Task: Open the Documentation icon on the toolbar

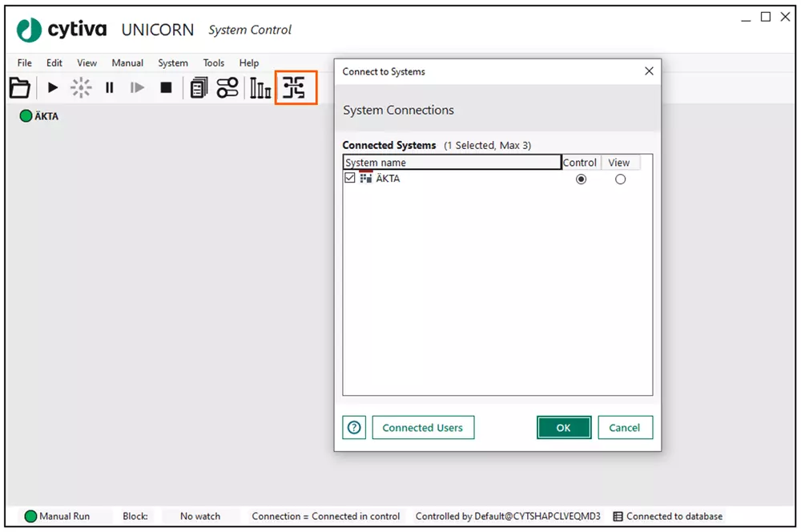Action: tap(197, 87)
